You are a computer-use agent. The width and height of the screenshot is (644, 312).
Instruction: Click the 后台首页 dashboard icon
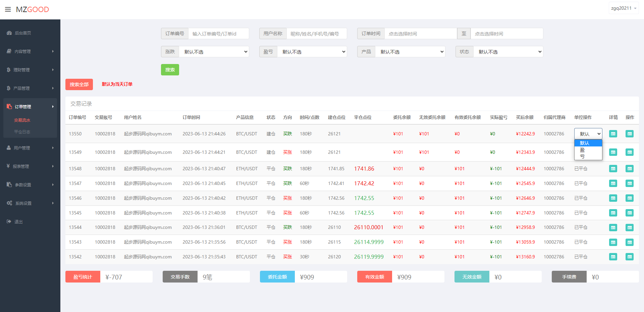9,33
